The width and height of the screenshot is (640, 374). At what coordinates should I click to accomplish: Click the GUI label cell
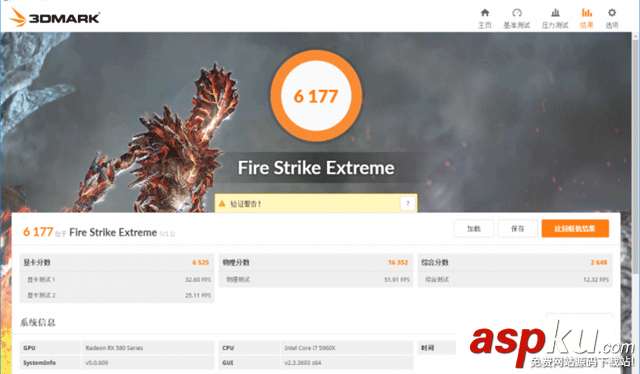tap(249, 363)
